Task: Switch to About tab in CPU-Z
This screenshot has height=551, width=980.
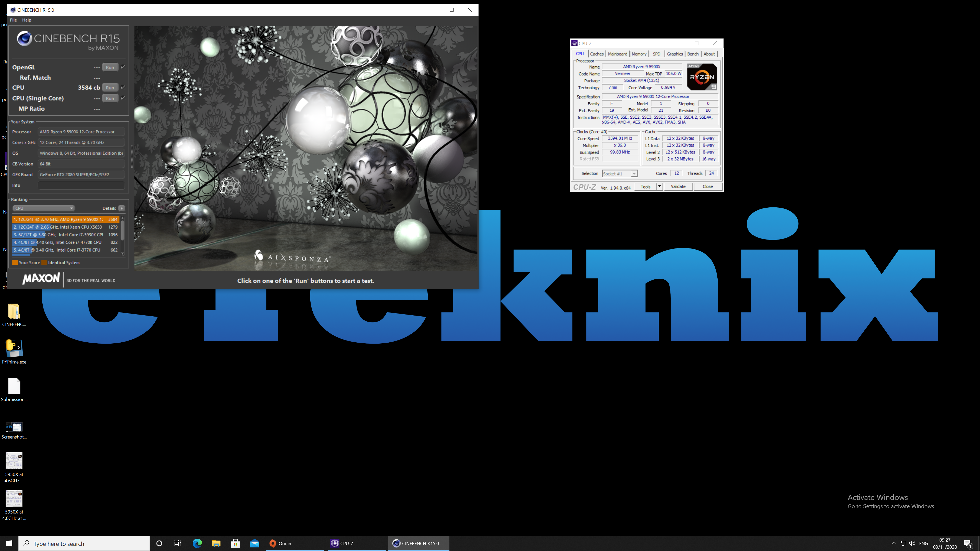Action: (x=709, y=54)
